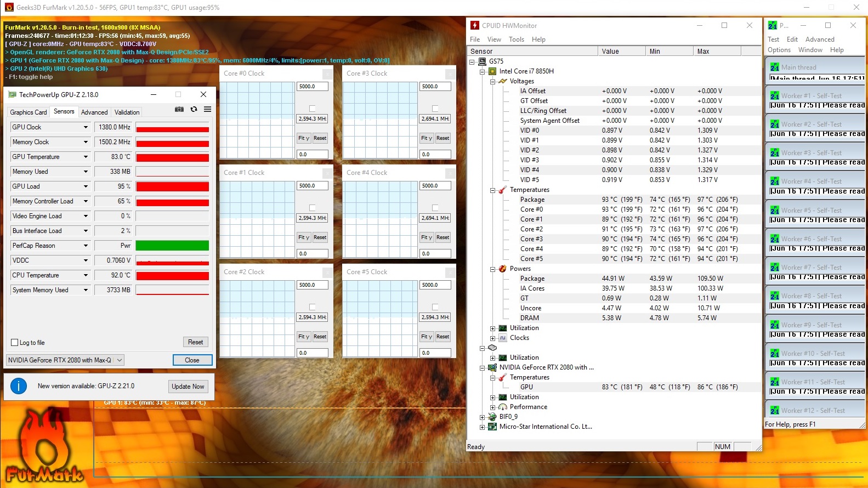868x488 pixels.
Task: Toggle the checkbox in Core #5 Clock
Action: point(435,307)
